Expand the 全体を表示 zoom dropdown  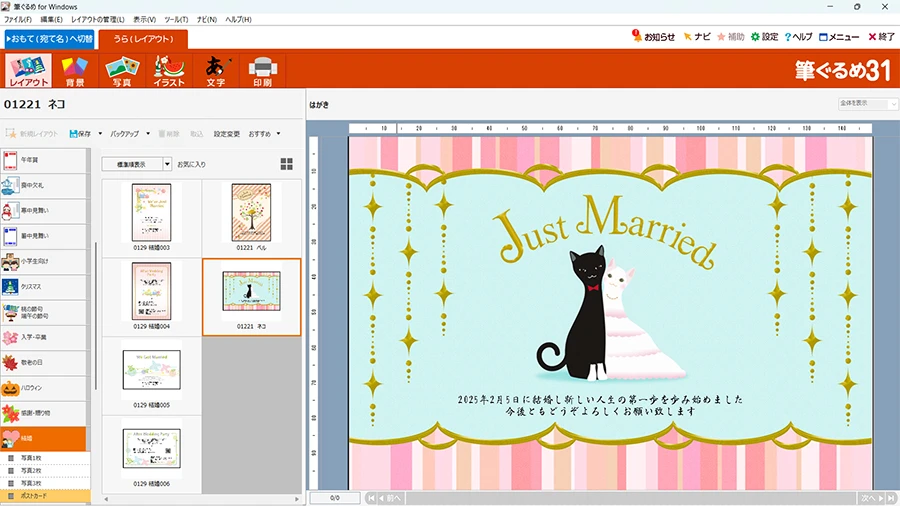(x=866, y=103)
